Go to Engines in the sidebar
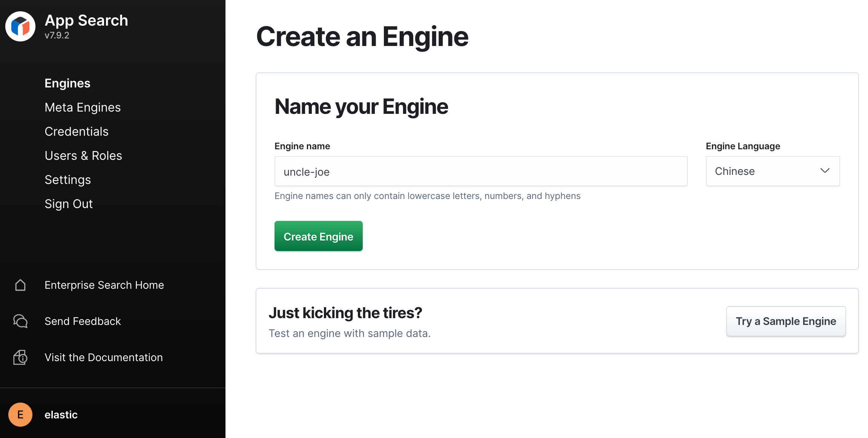Image resolution: width=868 pixels, height=438 pixels. point(67,83)
